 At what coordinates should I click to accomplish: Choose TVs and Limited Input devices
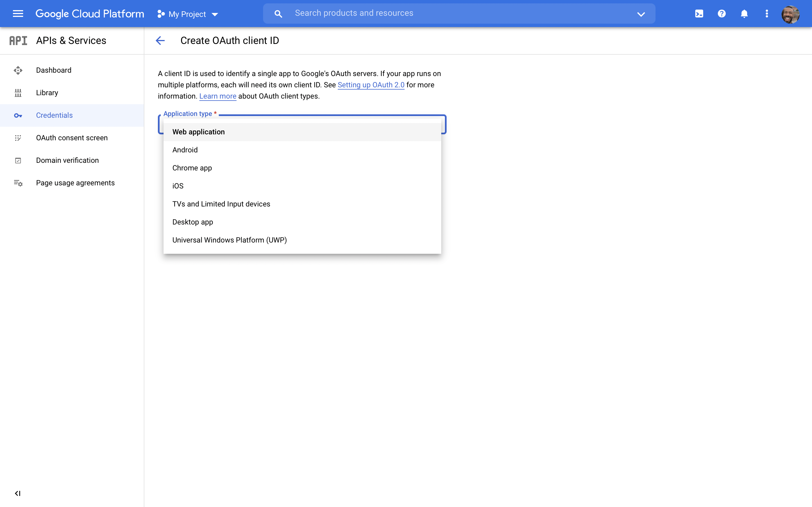(221, 204)
